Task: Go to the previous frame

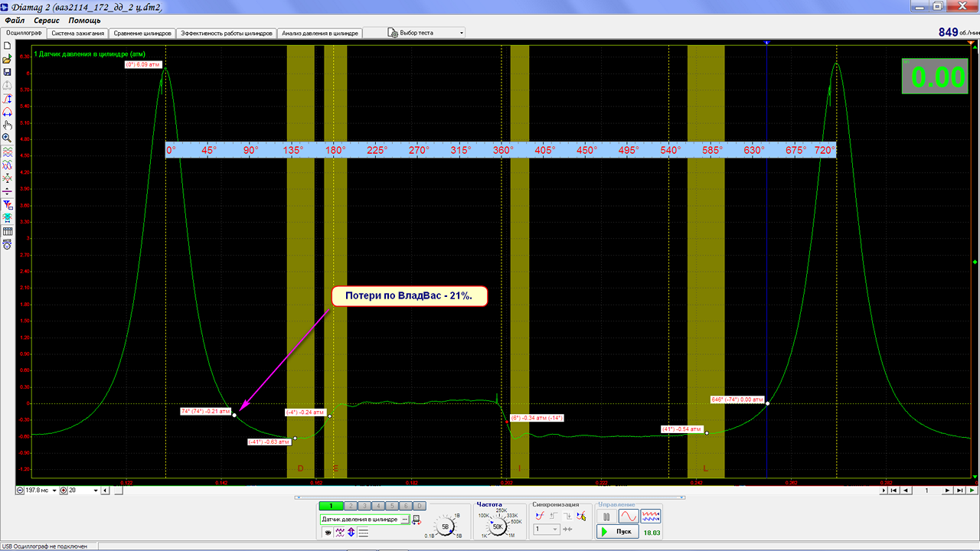Action: (x=906, y=490)
